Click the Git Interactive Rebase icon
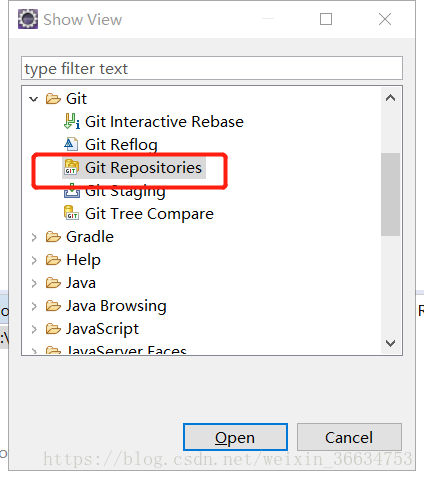This screenshot has height=479, width=424. (72, 121)
